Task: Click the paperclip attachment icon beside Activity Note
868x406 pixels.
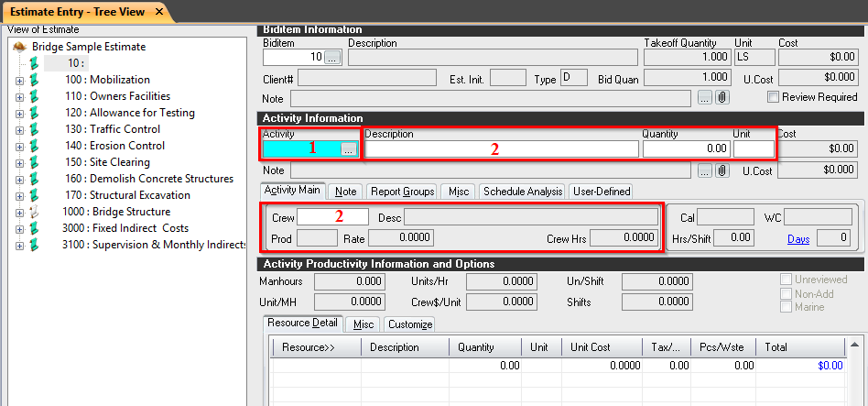Action: [x=722, y=170]
